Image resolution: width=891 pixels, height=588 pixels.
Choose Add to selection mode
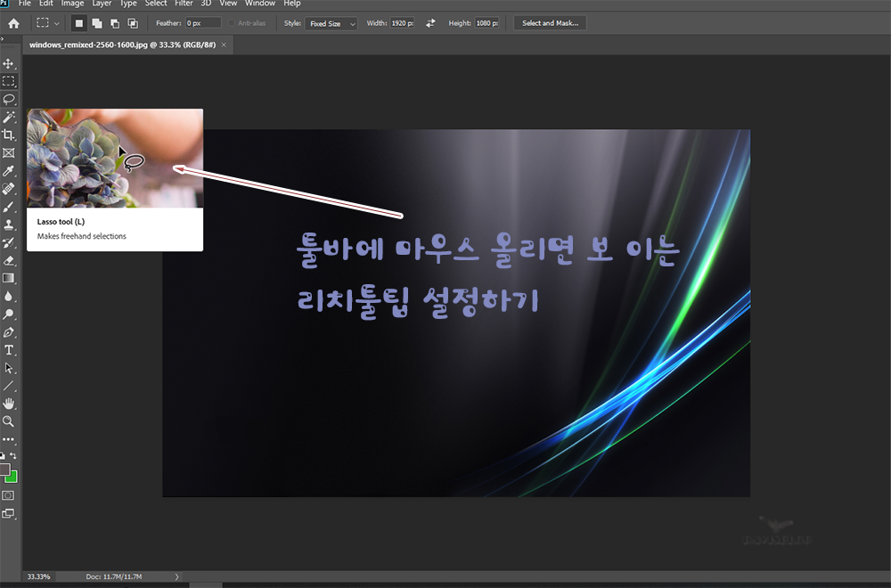point(97,23)
